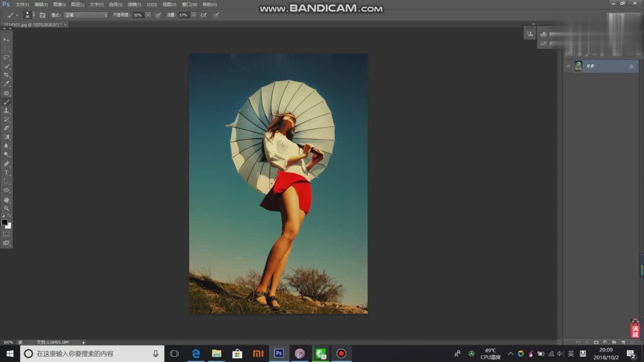Select the Rectangular Marquee tool
The width and height of the screenshot is (644, 362).
click(7, 49)
